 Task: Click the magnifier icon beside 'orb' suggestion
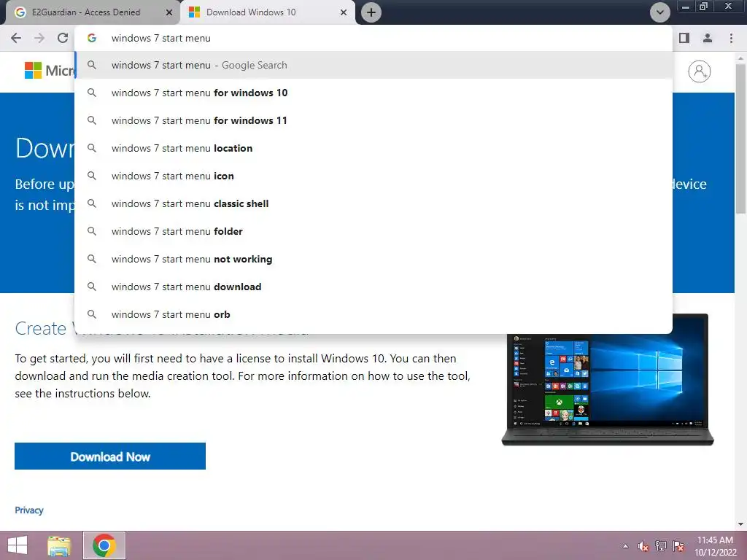(x=92, y=314)
